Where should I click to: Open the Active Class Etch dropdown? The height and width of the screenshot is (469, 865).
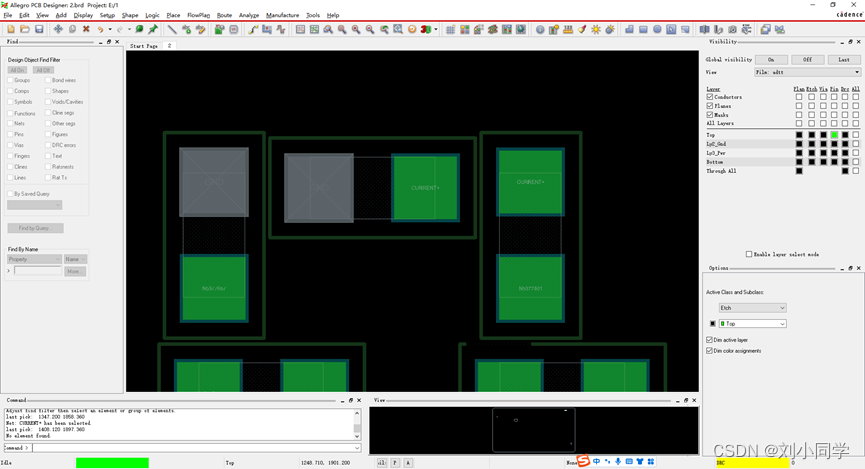[753, 307]
